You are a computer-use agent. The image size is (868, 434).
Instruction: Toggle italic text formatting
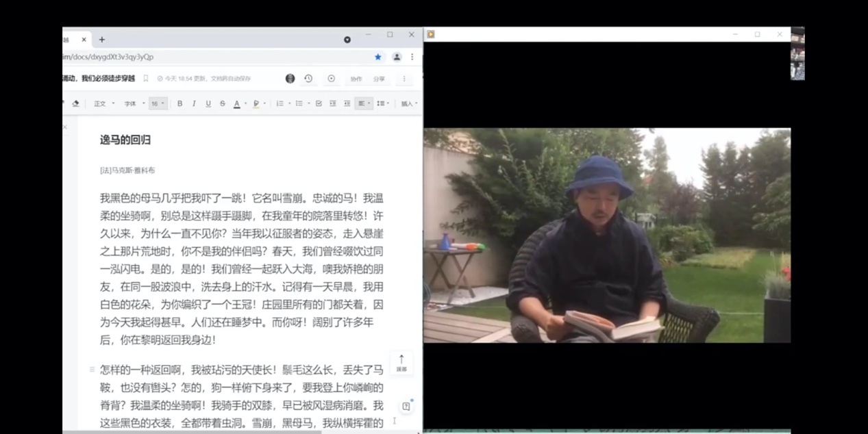(x=194, y=103)
